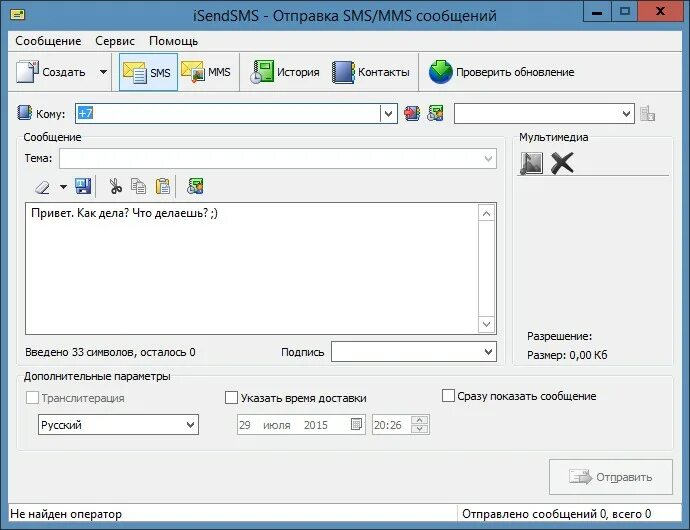Click the greyed operator icon at far right

647,114
